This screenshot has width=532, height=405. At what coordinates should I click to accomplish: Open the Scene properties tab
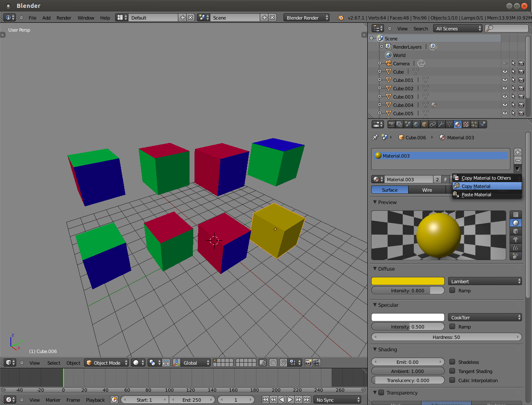408,124
